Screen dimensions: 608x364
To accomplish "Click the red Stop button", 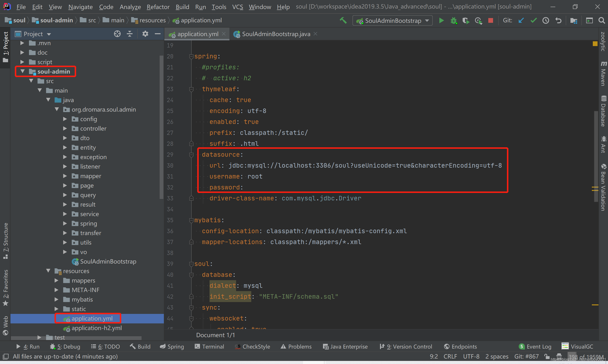I will [490, 20].
